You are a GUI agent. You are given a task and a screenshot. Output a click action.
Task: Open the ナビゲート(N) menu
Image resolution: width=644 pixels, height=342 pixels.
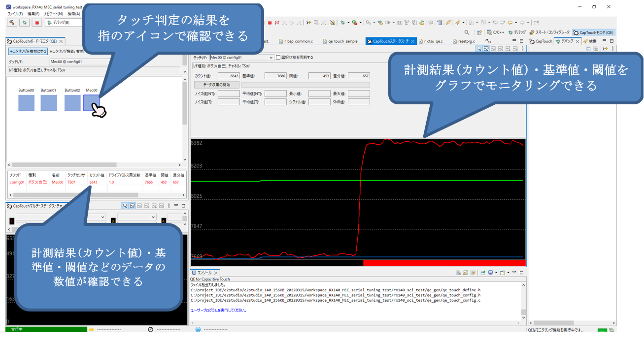(x=53, y=14)
